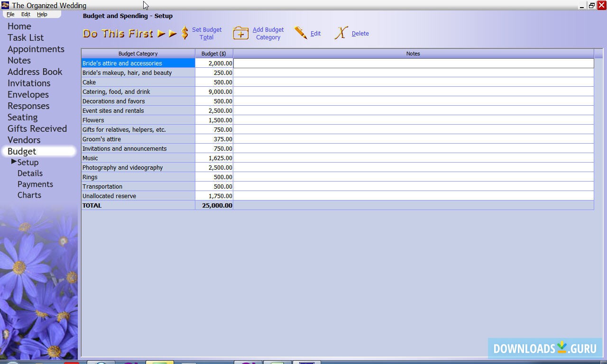This screenshot has width=607, height=364.
Task: Open Budget Details sub-page
Action: [30, 173]
